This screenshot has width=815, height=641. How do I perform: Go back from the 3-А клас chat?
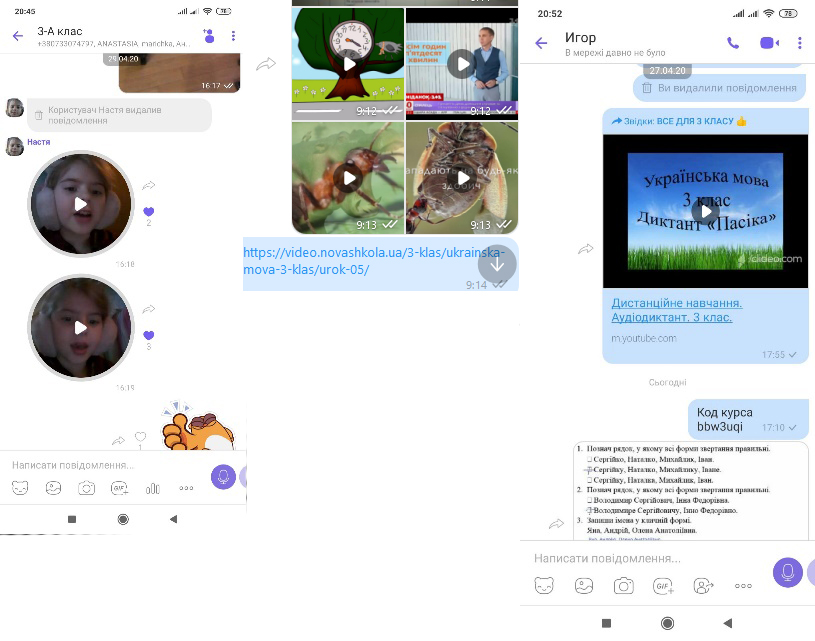(18, 36)
